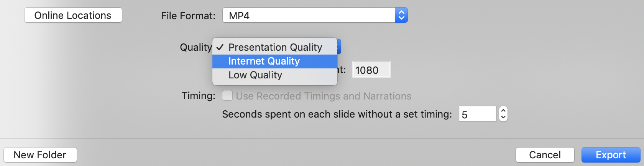Screen dimensions: 644x166
Task: Click the Quality label text
Action: pyautogui.click(x=195, y=47)
